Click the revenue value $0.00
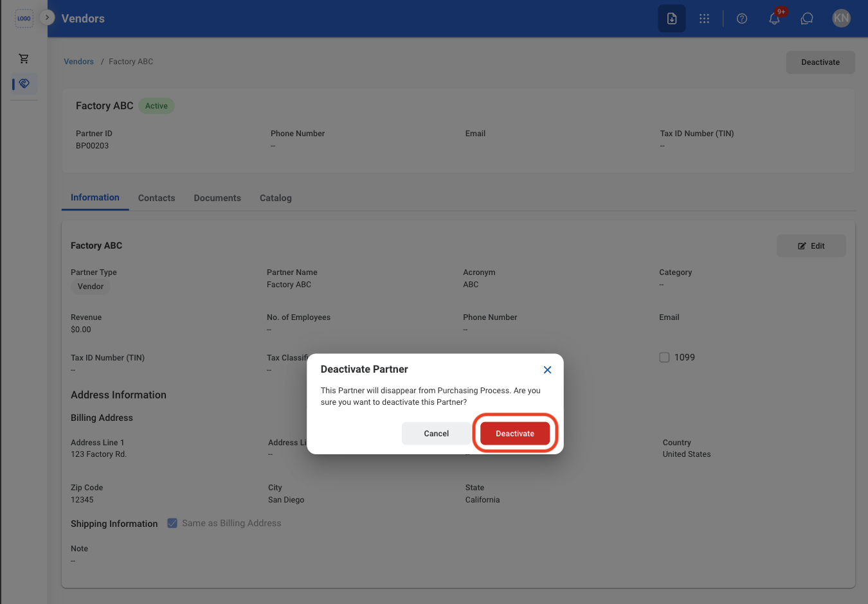This screenshot has width=868, height=604. click(81, 330)
